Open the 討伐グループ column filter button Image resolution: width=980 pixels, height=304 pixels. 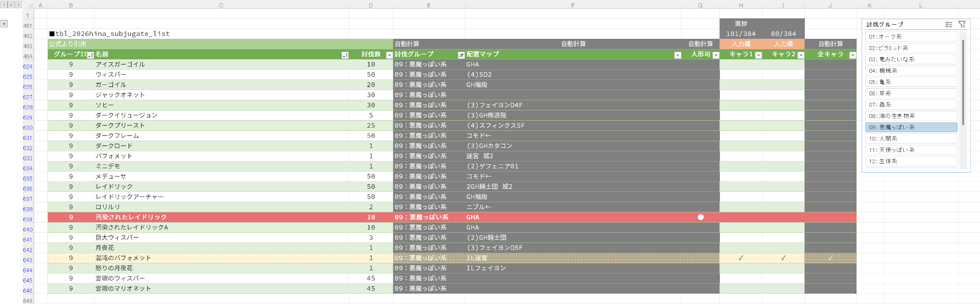click(x=461, y=55)
